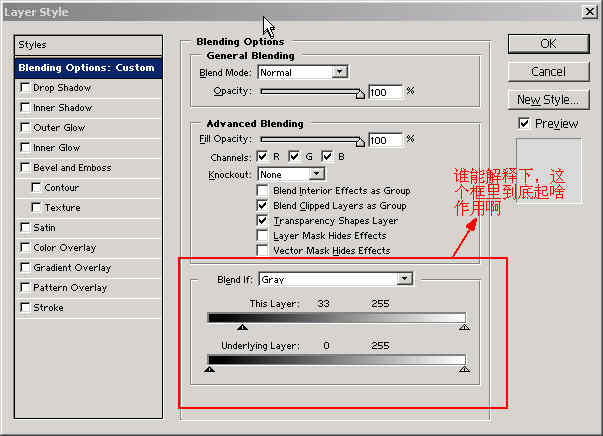Uncheck Transparency Shapes Layer
Image resolution: width=603 pixels, height=436 pixels.
coord(262,221)
